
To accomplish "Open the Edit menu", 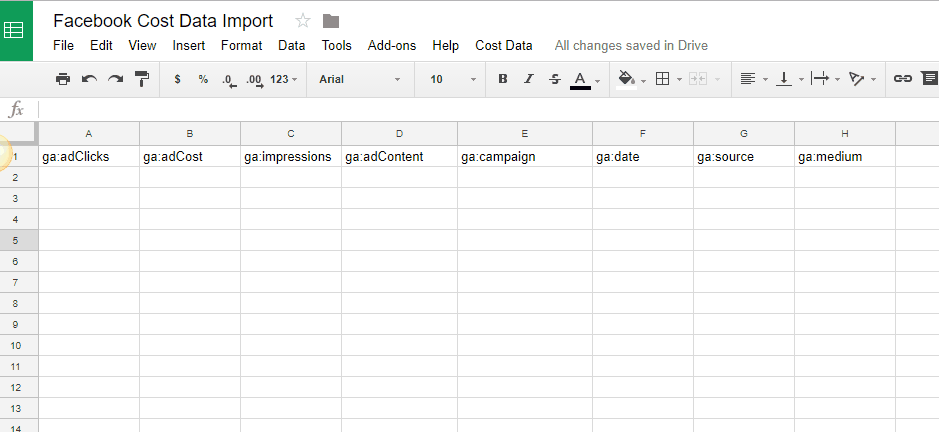I will pyautogui.click(x=101, y=46).
